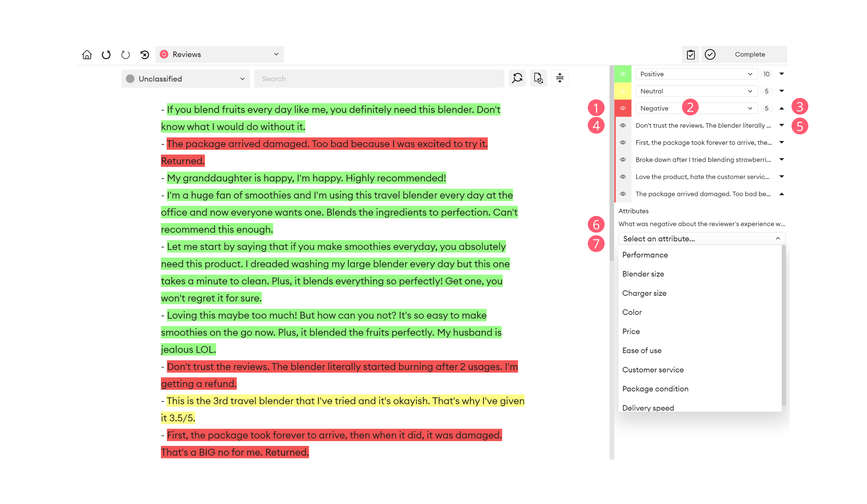867x504 pixels.
Task: Click the Reviews red circle icon
Action: click(x=164, y=54)
